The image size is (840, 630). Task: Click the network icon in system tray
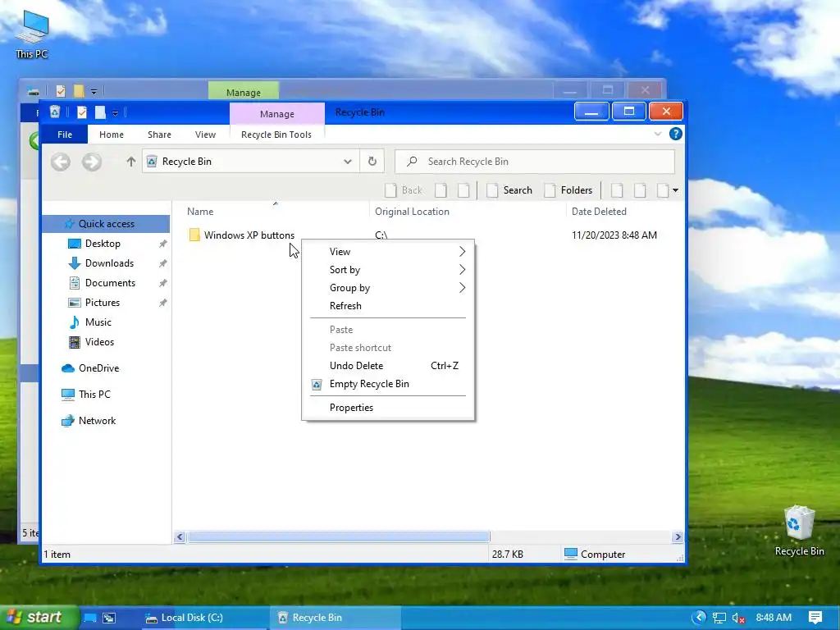[x=719, y=618]
